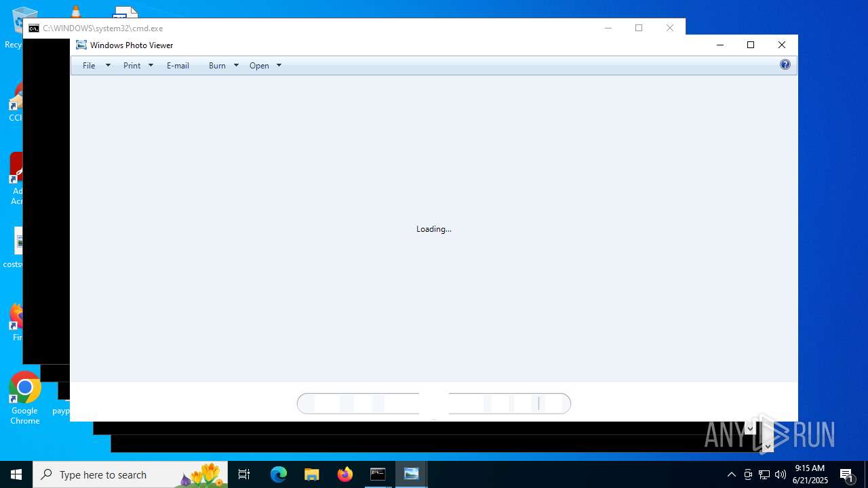Expand the File dropdown arrow

pos(108,66)
